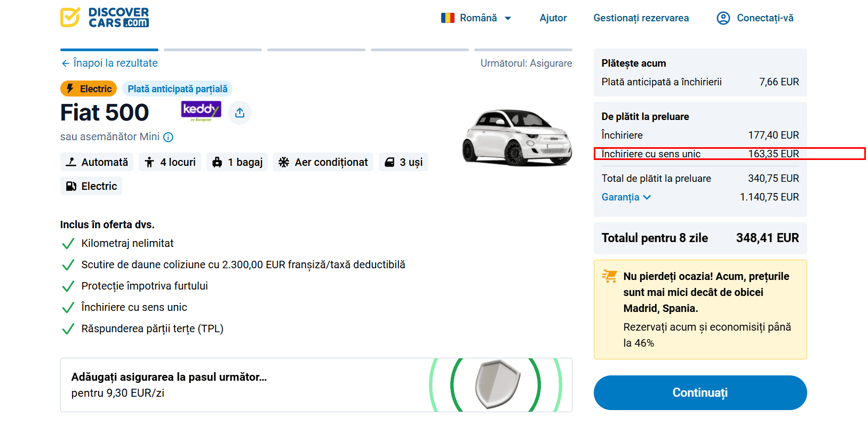Click the 177,40 EUR rental price

[x=774, y=135]
